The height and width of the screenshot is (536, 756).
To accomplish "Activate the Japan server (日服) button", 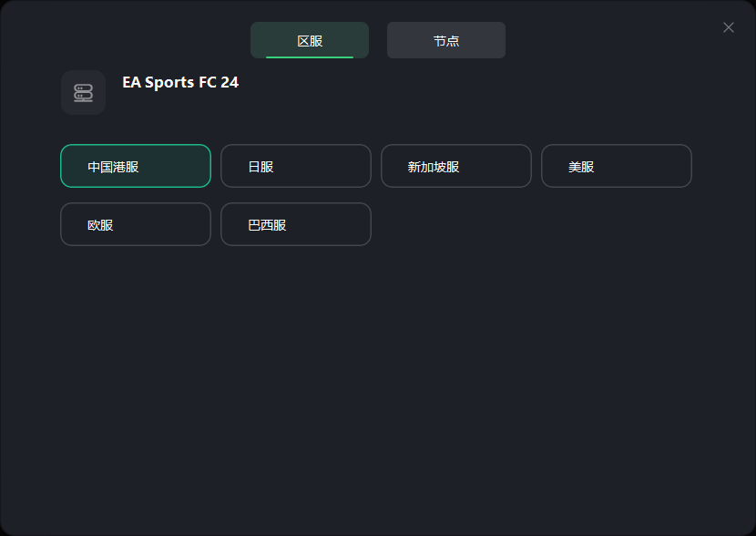I will tap(296, 166).
